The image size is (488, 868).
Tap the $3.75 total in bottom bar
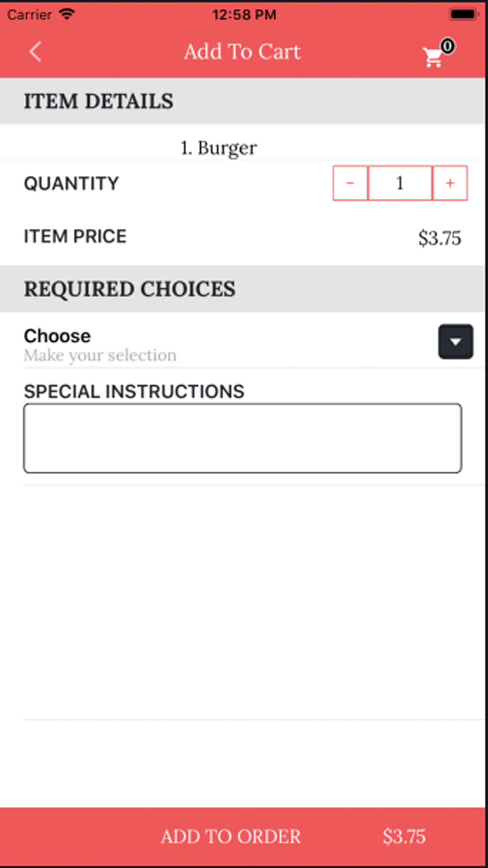pyautogui.click(x=404, y=836)
